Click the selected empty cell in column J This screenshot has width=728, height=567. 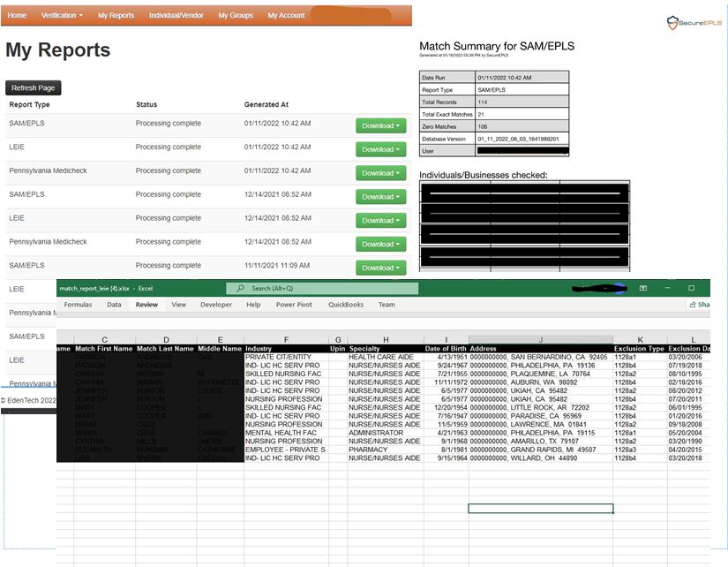(541, 509)
